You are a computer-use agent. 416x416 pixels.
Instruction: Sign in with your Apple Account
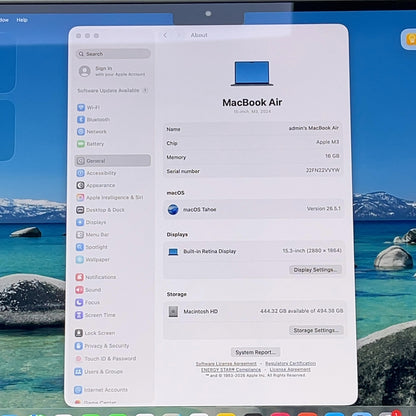point(113,71)
